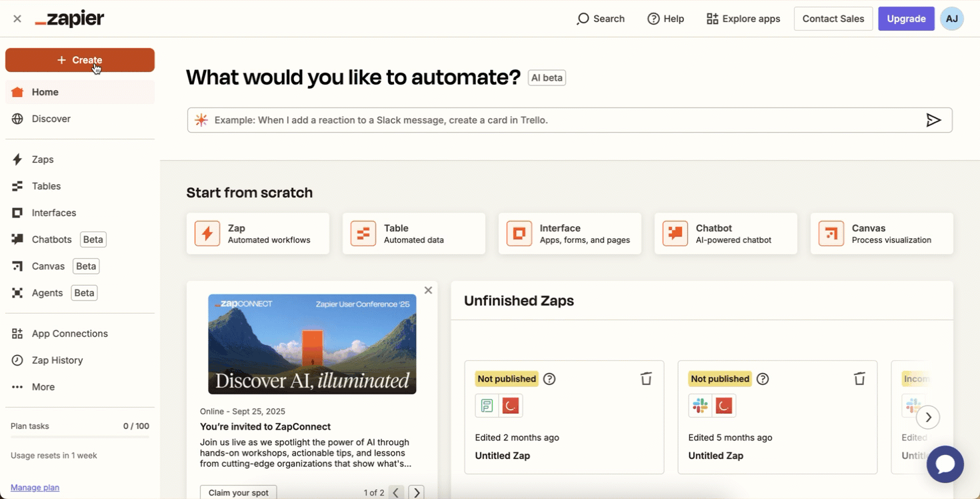Open Explore apps
This screenshot has width=980, height=499.
743,19
